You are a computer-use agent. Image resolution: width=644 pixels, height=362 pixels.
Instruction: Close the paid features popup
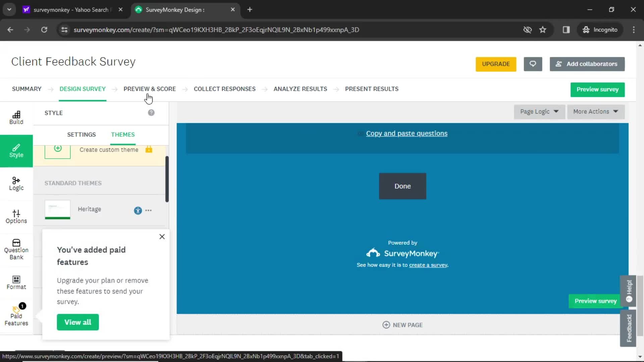pyautogui.click(x=162, y=236)
